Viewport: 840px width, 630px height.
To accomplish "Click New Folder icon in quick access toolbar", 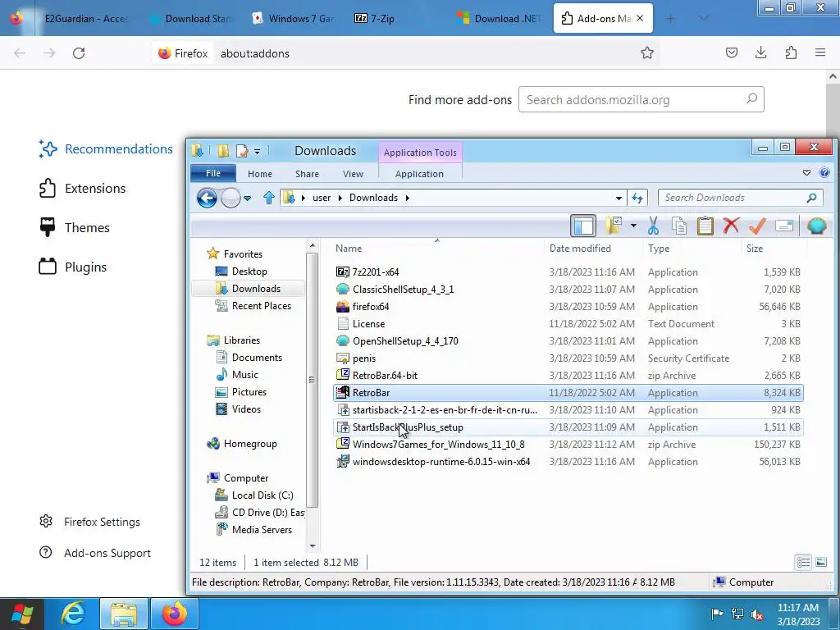I will point(223,151).
